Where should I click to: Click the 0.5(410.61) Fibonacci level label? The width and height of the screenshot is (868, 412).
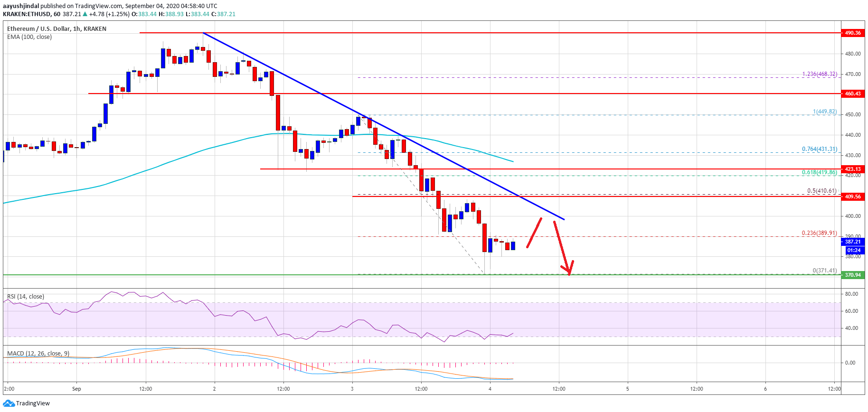pos(822,191)
